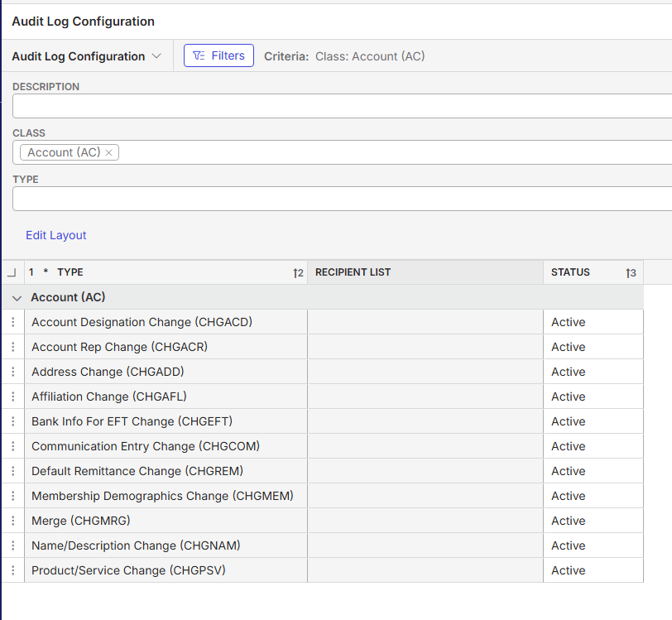The image size is (672, 620).
Task: Click the Edit Layout link
Action: click(x=56, y=235)
